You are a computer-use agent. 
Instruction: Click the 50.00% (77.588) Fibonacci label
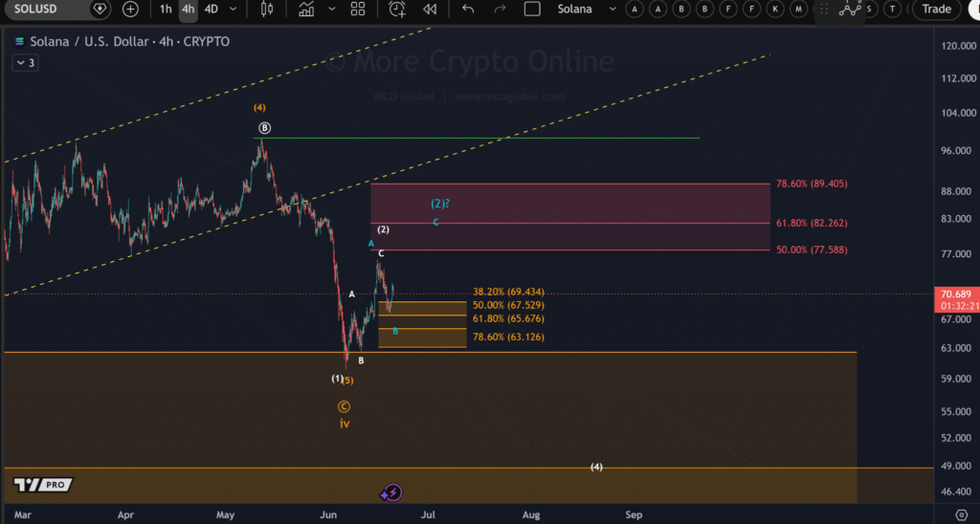pyautogui.click(x=812, y=250)
